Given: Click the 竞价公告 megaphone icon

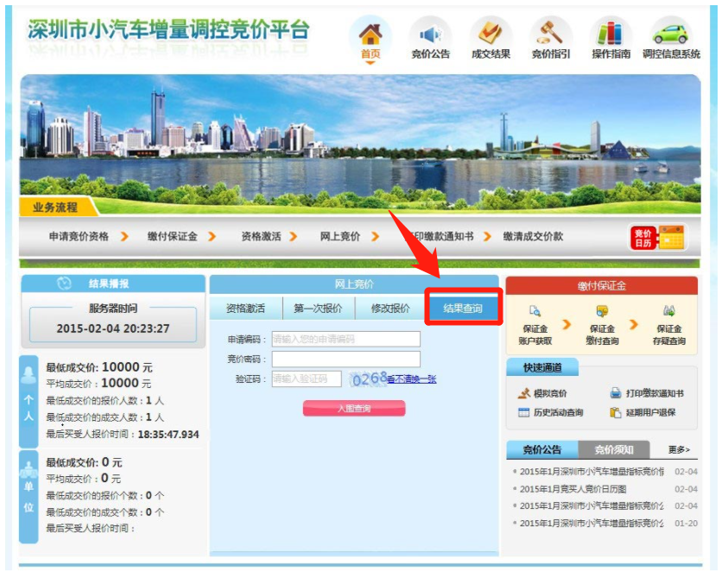Looking at the screenshot, I should point(428,35).
